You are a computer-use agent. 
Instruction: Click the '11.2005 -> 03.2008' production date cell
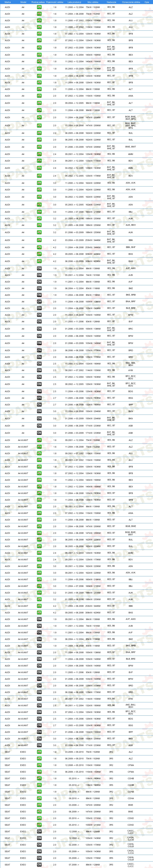(x=74, y=725)
